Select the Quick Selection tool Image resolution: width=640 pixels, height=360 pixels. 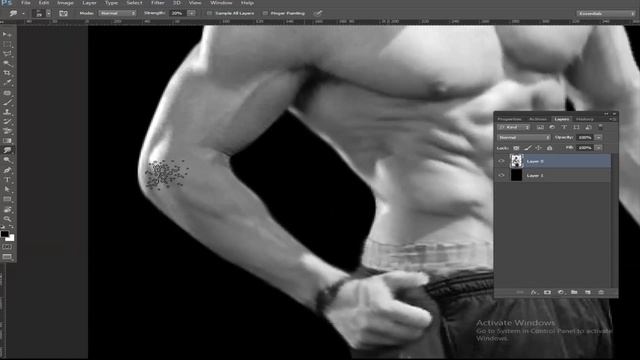[x=7, y=64]
